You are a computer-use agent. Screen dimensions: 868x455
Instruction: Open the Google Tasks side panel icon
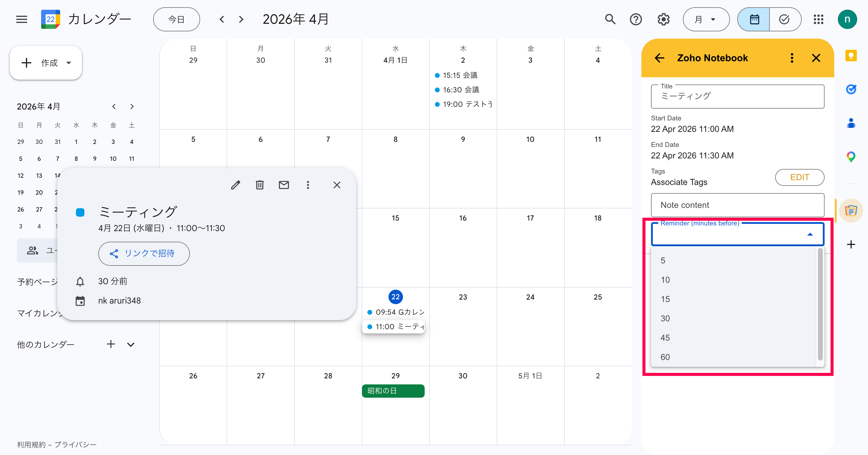tap(851, 89)
